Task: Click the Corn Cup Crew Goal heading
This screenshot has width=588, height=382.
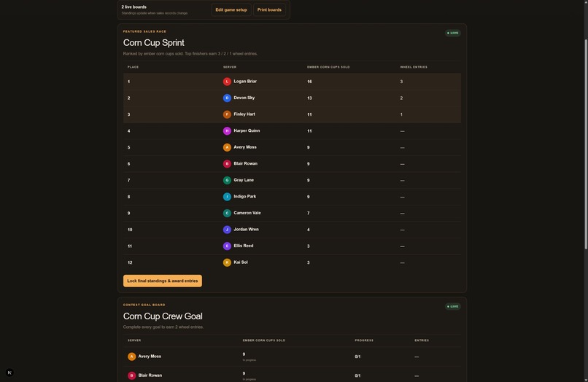Action: coord(163,316)
